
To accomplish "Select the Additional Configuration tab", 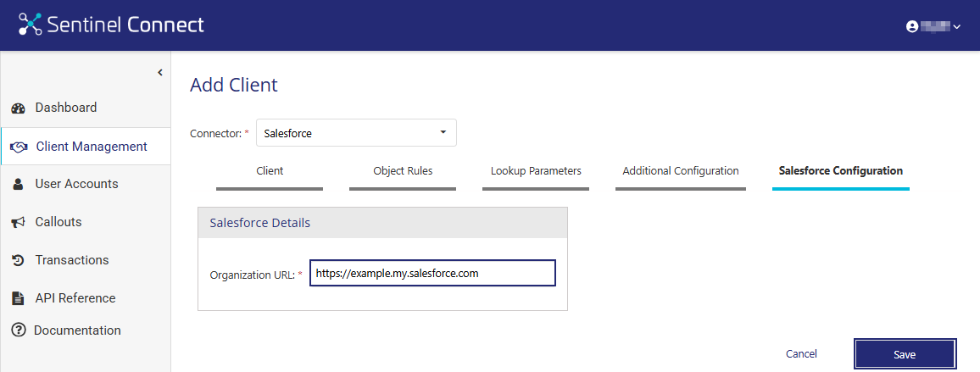I will [680, 171].
